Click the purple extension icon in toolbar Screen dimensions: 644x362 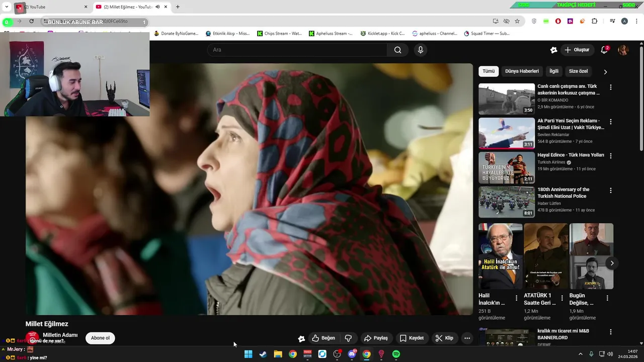[570, 21]
